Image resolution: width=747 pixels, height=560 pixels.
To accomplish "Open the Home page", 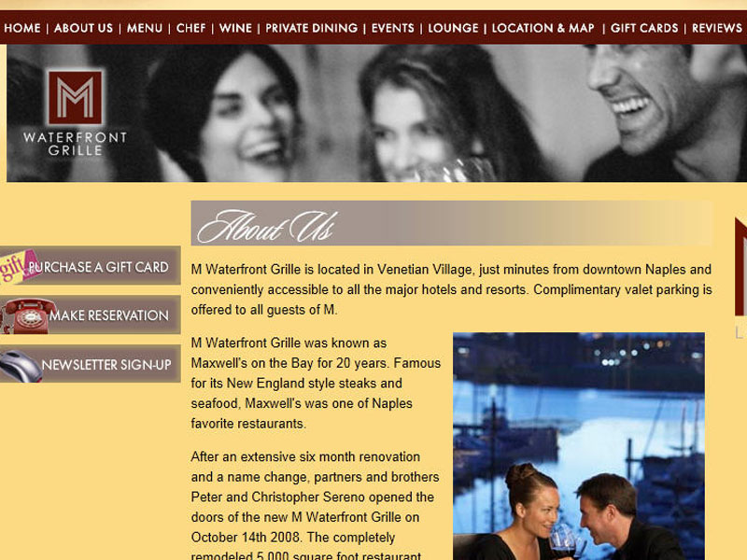I will [x=21, y=28].
